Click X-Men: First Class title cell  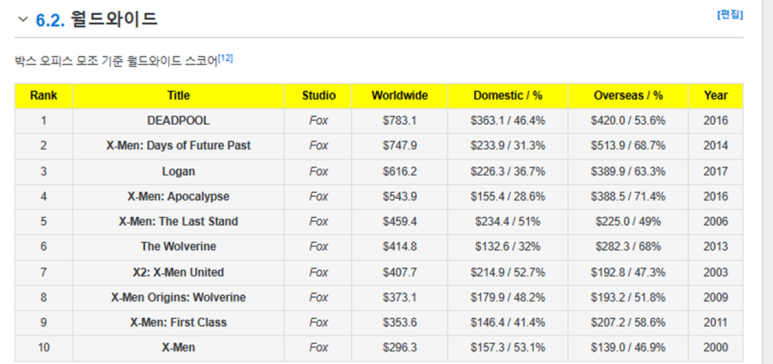(x=178, y=323)
